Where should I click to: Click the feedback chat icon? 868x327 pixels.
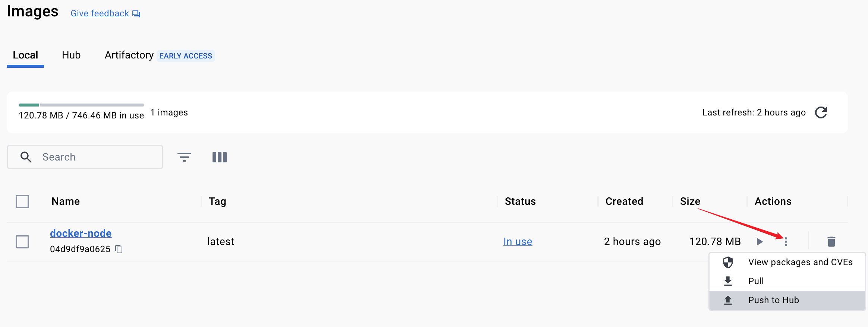136,14
